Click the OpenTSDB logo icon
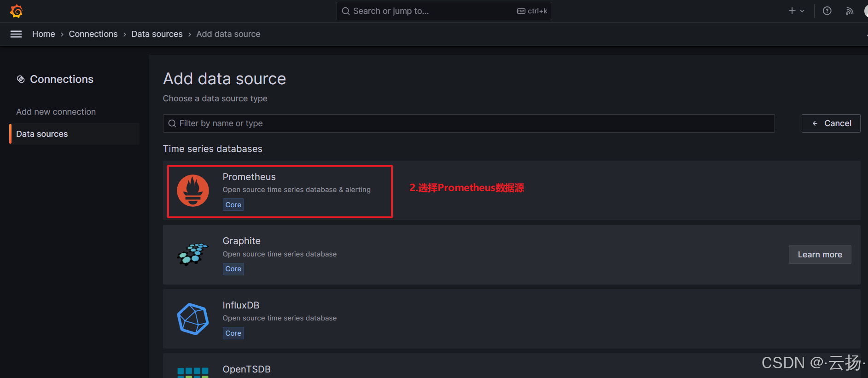 193,372
